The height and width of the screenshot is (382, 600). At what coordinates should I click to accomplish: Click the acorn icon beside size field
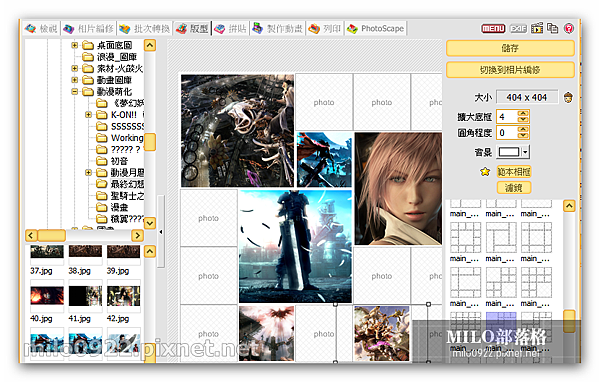pyautogui.click(x=568, y=98)
